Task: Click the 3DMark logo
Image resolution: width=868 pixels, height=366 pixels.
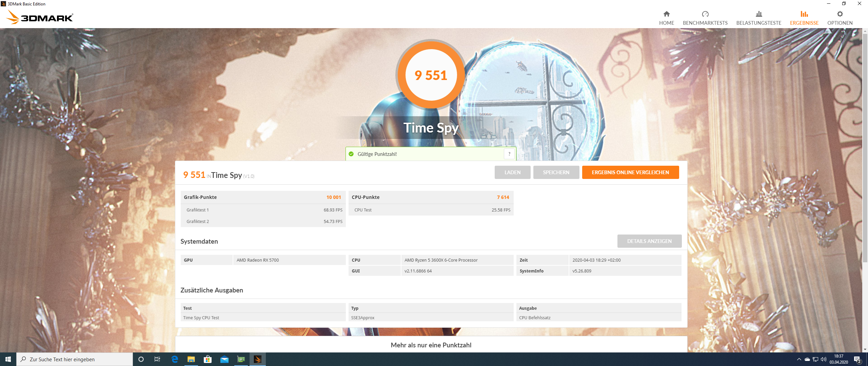Action: (x=40, y=17)
